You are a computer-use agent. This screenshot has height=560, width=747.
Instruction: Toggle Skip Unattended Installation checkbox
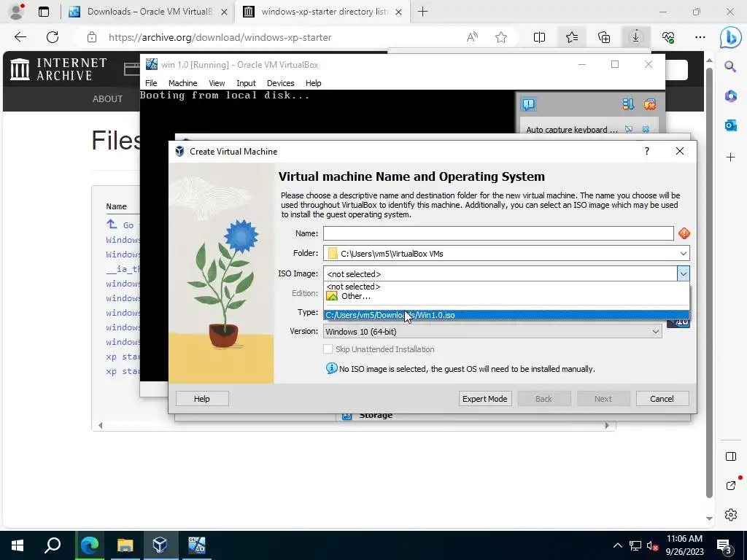[328, 349]
